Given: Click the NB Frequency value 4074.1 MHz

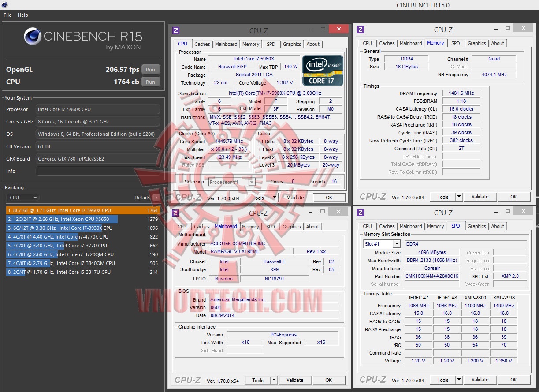Looking at the screenshot, I should pos(494,75).
